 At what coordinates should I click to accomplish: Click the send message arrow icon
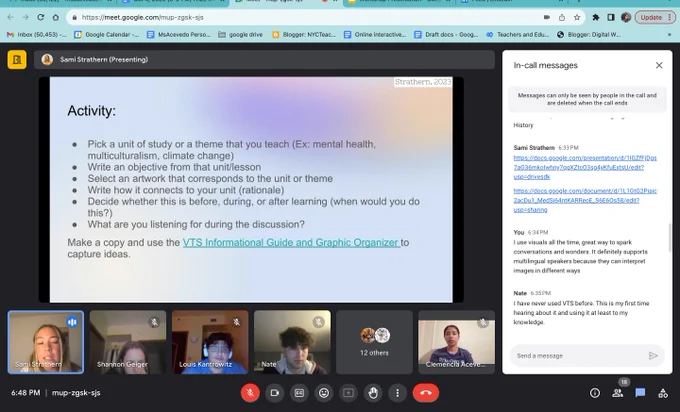tap(653, 356)
